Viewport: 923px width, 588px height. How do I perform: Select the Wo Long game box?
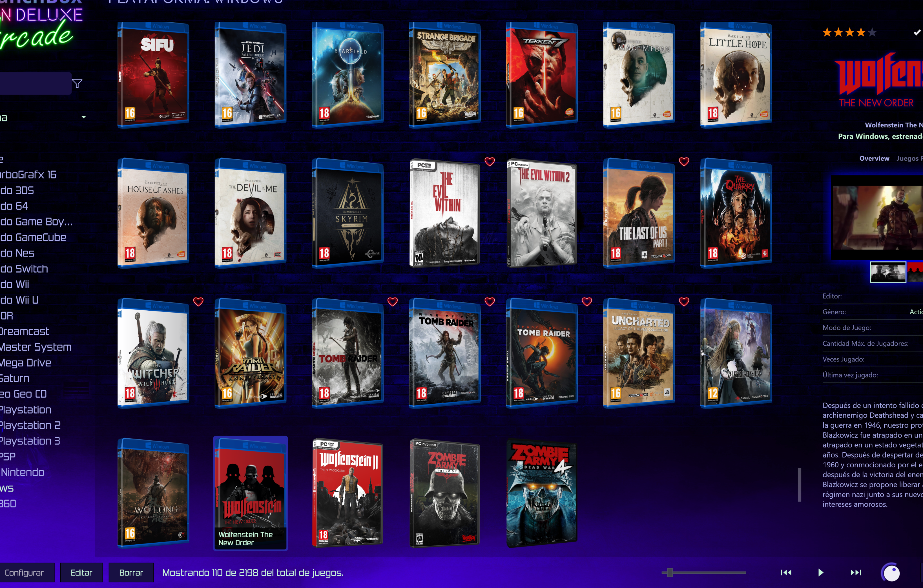153,493
